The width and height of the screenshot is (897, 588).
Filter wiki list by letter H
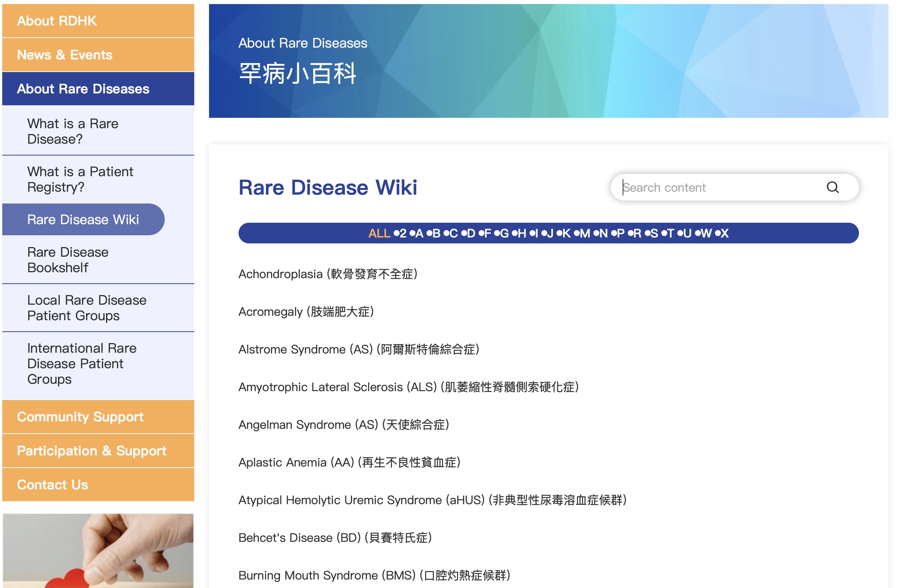coord(521,233)
